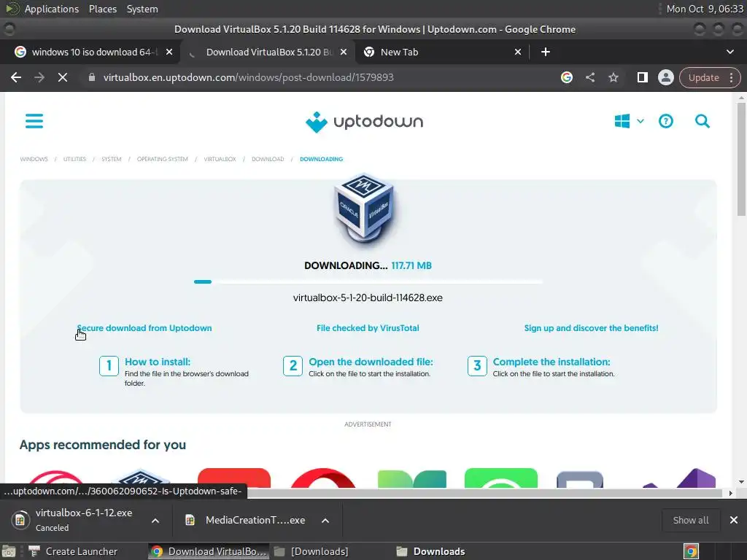Expand options for virtualbox-6-1-12.exe download
Screen dimensions: 747x560
155,521
